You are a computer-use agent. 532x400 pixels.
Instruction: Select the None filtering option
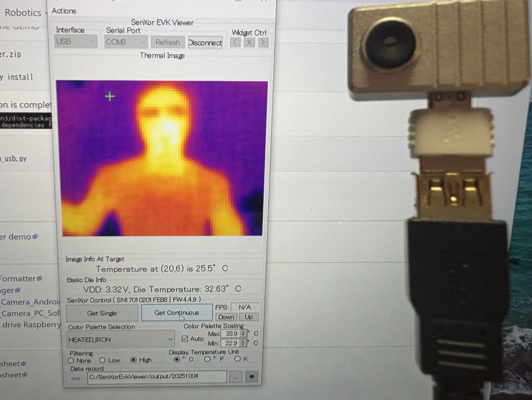click(71, 360)
